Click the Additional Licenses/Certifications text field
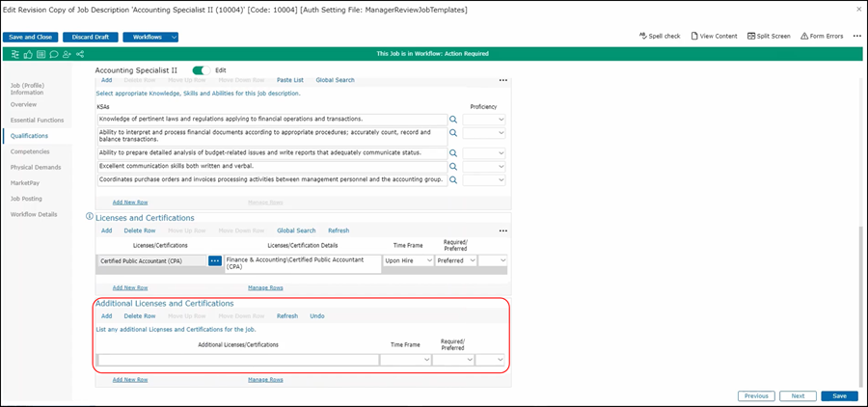 [x=237, y=360]
